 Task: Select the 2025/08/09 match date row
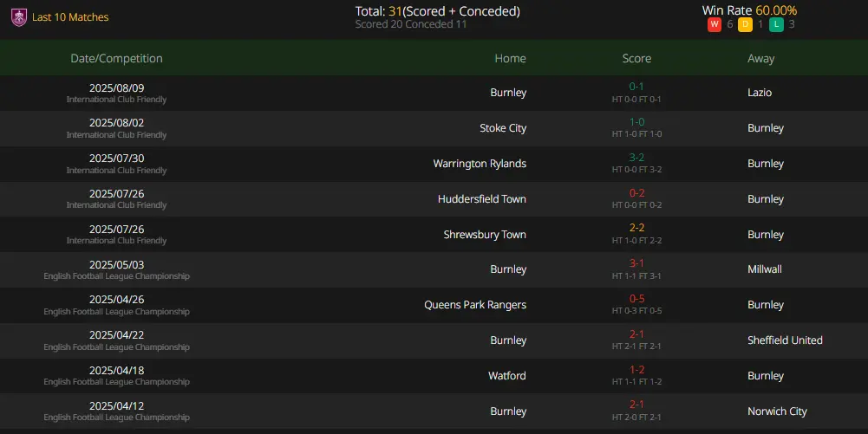434,93
